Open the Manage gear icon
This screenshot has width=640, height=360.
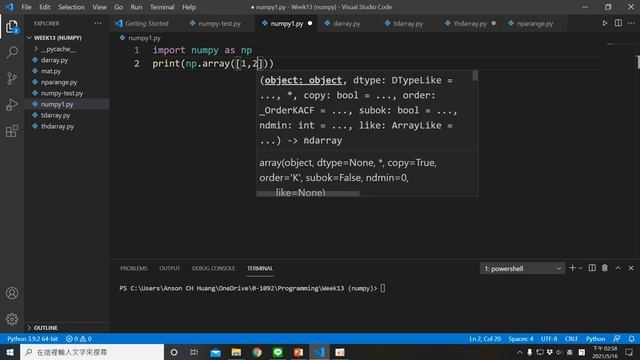pyautogui.click(x=12, y=319)
